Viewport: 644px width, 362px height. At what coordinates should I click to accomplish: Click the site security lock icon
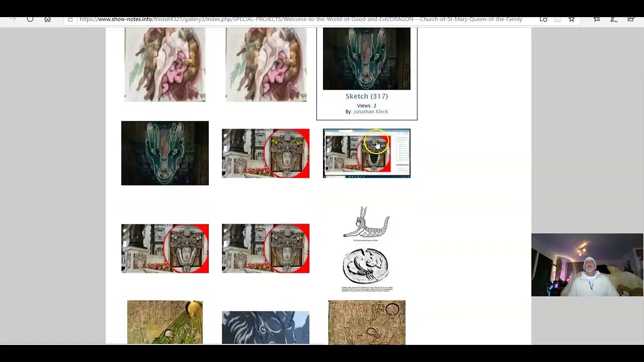tap(70, 19)
